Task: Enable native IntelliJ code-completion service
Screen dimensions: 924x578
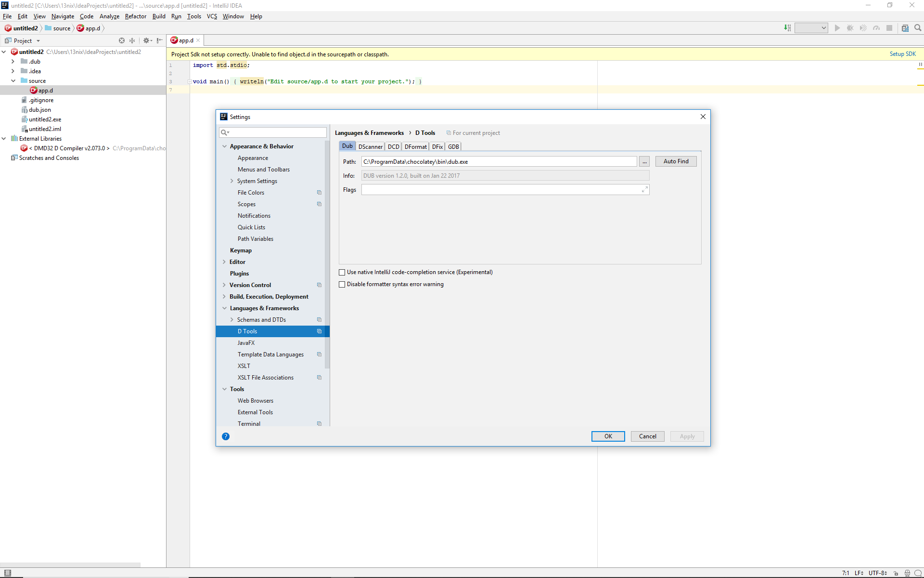Action: (342, 272)
